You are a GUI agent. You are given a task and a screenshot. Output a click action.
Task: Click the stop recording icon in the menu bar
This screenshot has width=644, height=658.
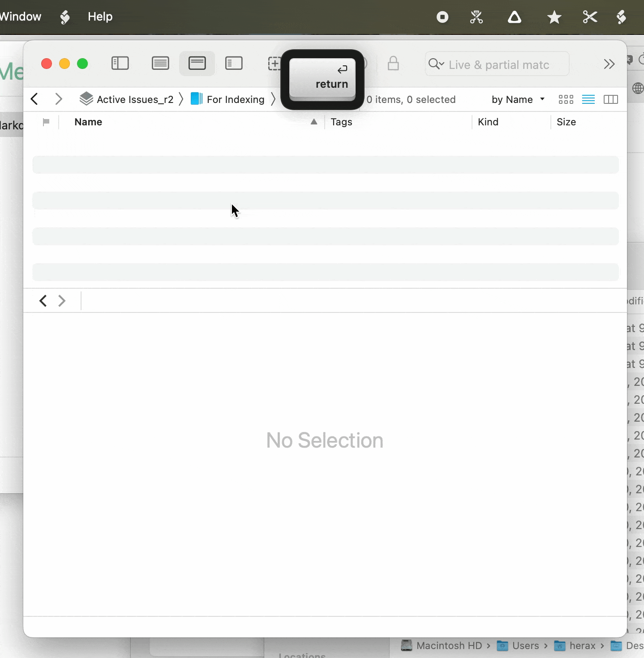point(442,17)
